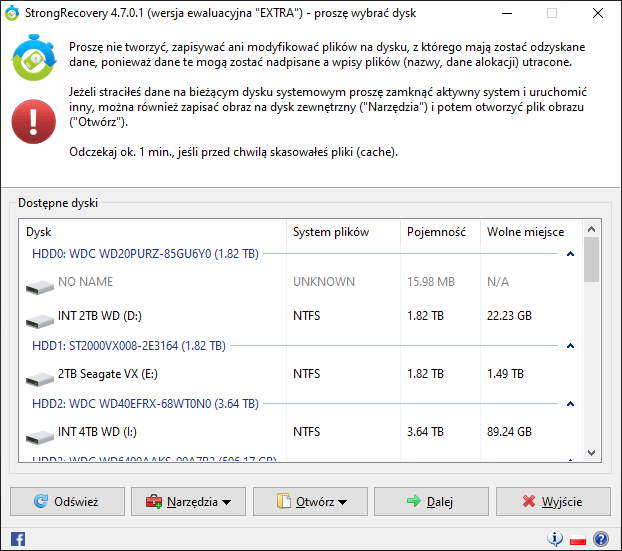The image size is (622, 551).
Task: Click the 1.49 TB free space cell
Action: click(x=505, y=374)
